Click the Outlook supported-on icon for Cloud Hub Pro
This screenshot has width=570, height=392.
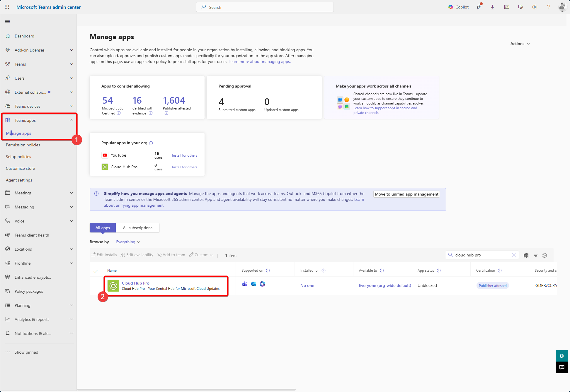253,284
